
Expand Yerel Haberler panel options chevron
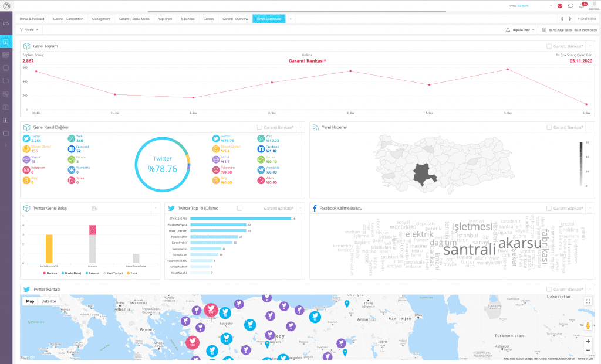(590, 127)
